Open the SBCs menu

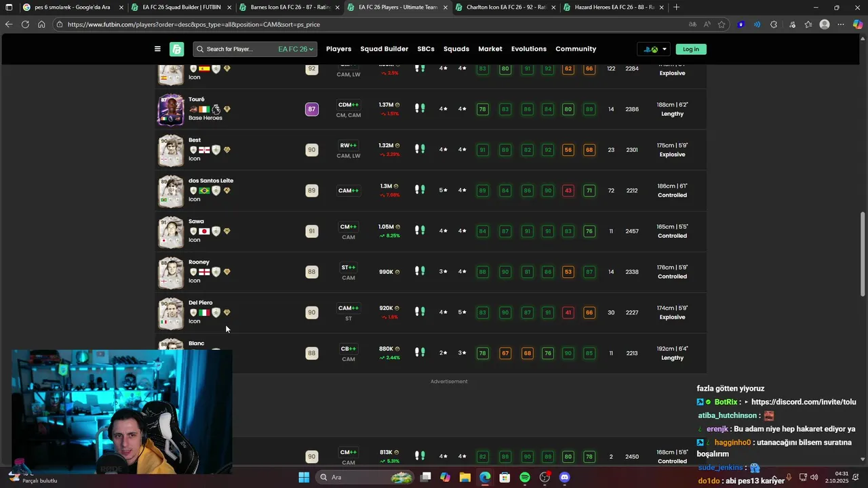[x=426, y=49]
